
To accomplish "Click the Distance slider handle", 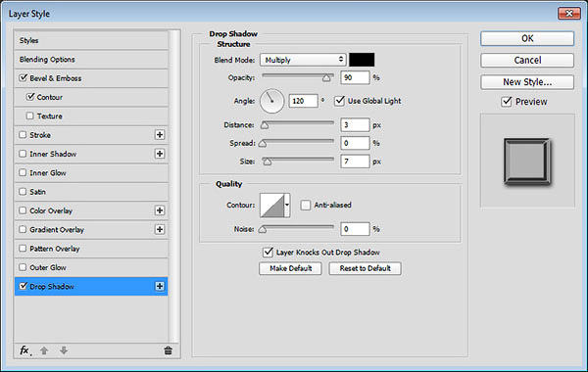I will (265, 125).
